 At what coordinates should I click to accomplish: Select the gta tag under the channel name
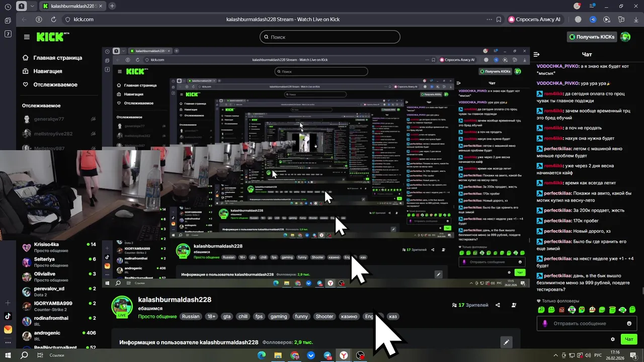[x=227, y=317]
